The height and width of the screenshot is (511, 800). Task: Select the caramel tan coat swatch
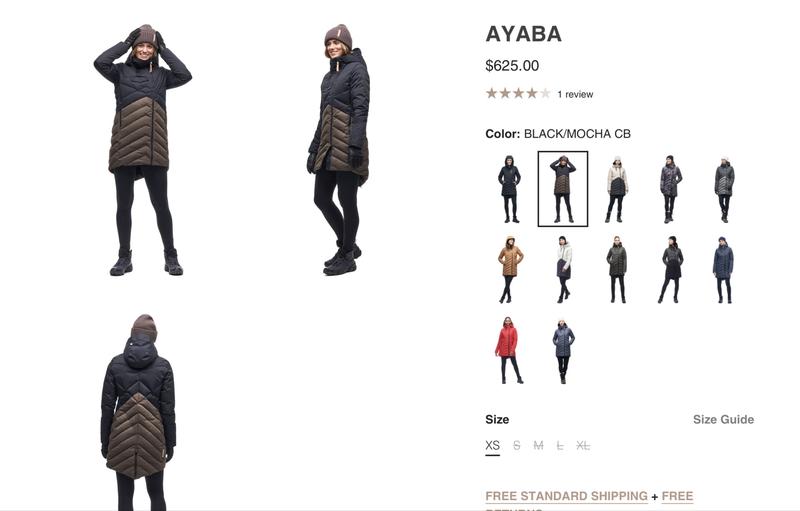509,269
